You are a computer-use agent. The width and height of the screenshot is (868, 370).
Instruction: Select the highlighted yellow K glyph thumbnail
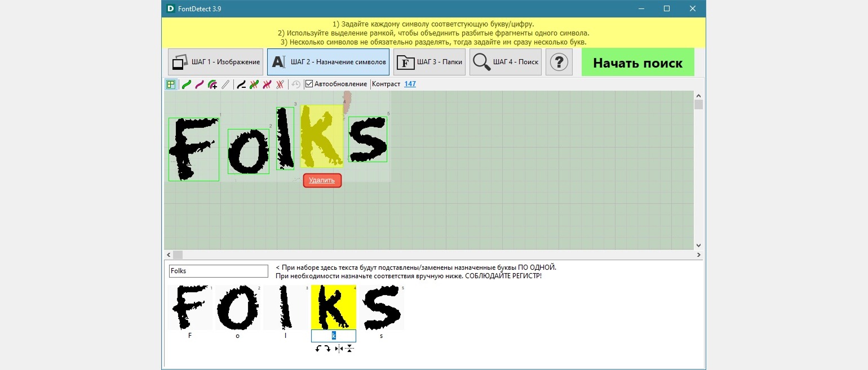(334, 307)
